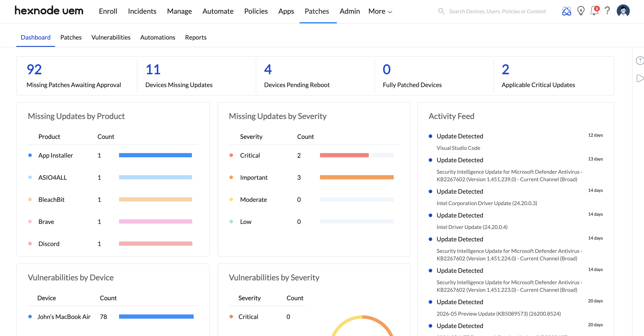This screenshot has width=644, height=336.
Task: Click the BleachBit product row
Action: pos(113,199)
